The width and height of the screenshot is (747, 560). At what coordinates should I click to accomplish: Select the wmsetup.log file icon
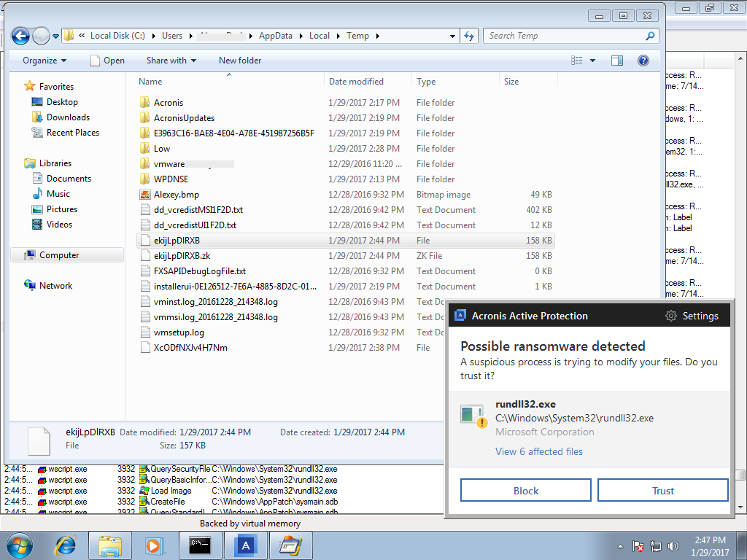coord(145,332)
